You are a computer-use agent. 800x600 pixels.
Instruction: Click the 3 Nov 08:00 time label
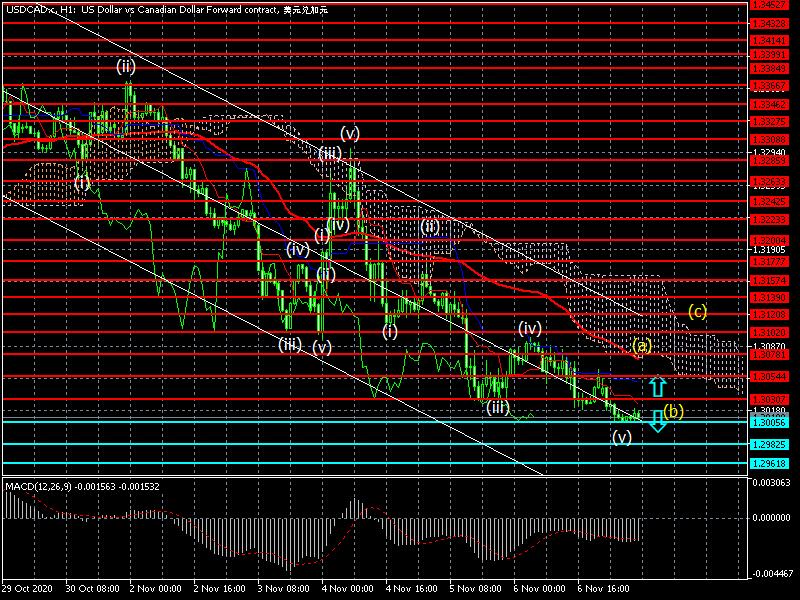(x=284, y=588)
